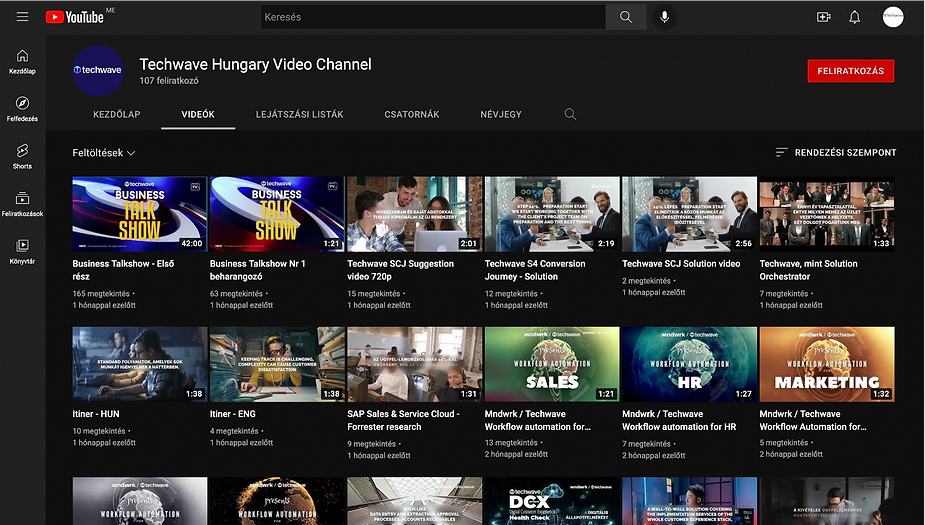Viewport: 925px width, 525px height.
Task: Open Rendezési szempont sort menu
Action: (x=835, y=153)
